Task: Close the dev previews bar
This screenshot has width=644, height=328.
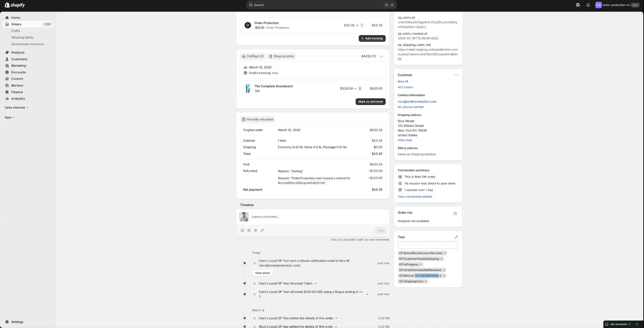Action: coord(637,324)
